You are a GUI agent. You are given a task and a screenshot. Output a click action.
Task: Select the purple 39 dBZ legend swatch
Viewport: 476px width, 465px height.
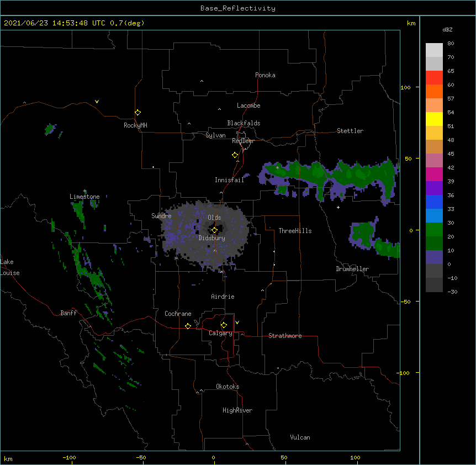pos(434,188)
